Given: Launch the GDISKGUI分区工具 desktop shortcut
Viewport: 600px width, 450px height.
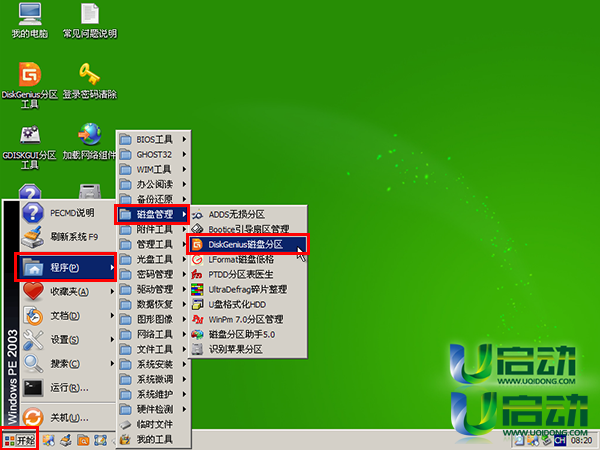Looking at the screenshot, I should (30, 147).
